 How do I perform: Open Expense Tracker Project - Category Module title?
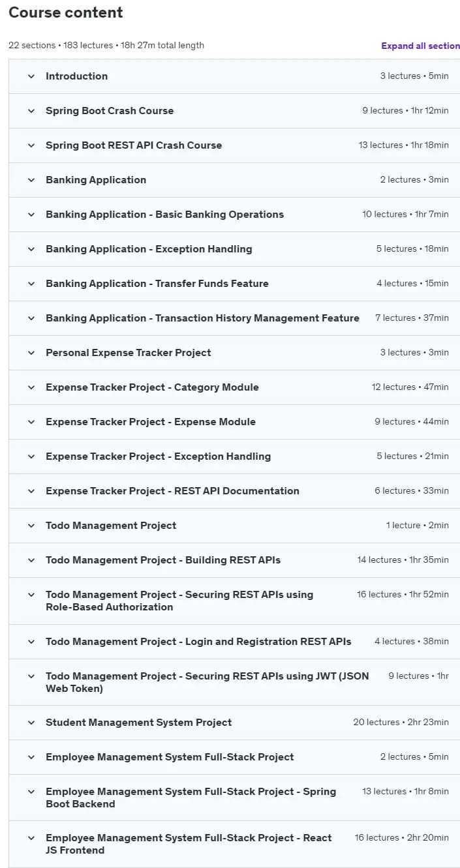152,387
